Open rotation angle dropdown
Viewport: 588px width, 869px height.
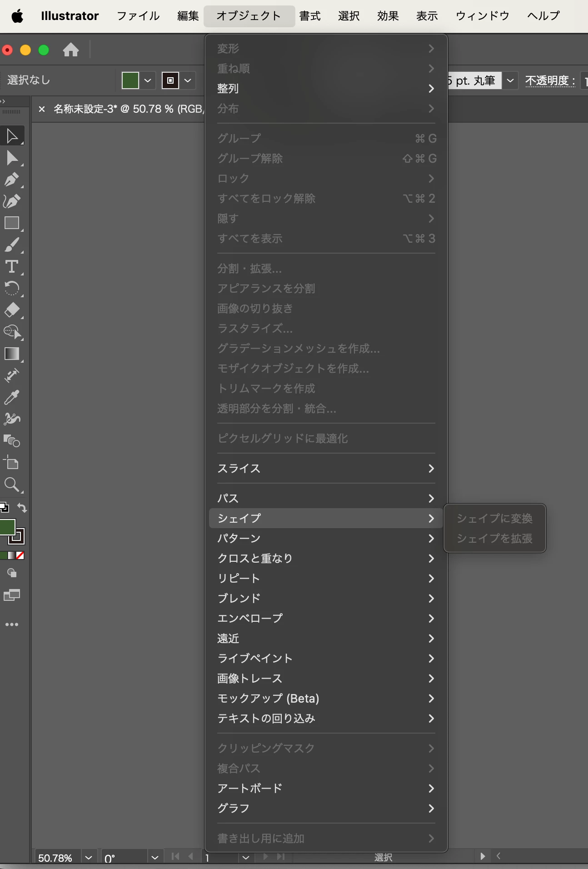click(x=155, y=858)
